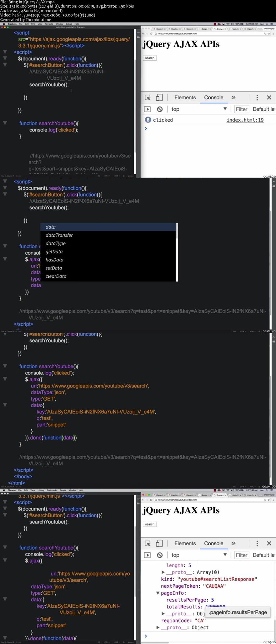Screen dimensions: 276x644
Task: Click Filter field above the 'clicked' log
Action: pyautogui.click(x=241, y=109)
